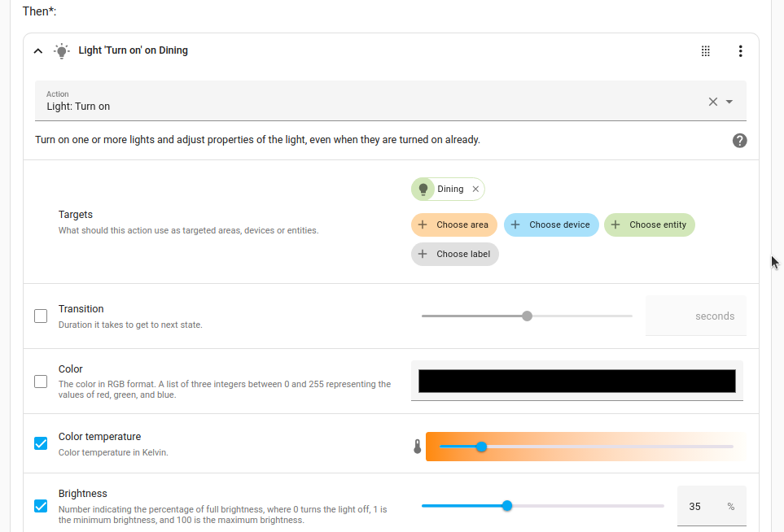Click the Choose area button
This screenshot has height=532, width=784.
tap(454, 225)
